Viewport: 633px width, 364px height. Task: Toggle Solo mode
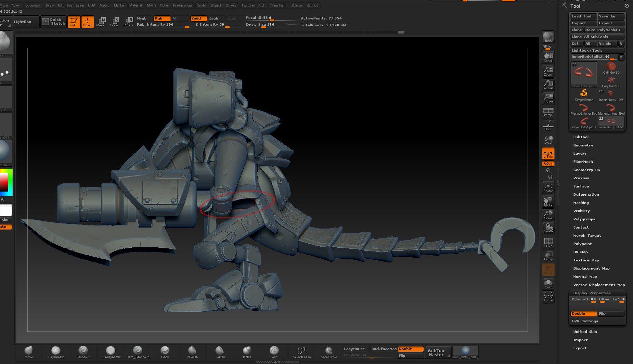(x=548, y=284)
